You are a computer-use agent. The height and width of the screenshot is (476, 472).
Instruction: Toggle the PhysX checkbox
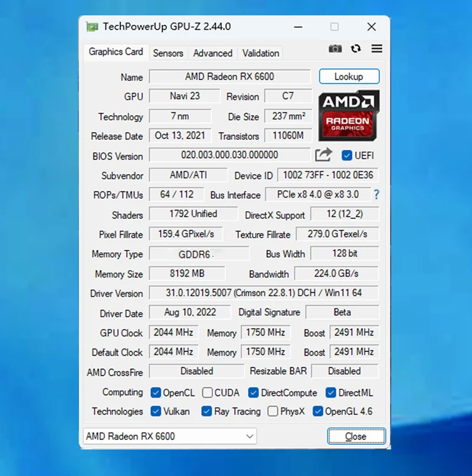273,411
